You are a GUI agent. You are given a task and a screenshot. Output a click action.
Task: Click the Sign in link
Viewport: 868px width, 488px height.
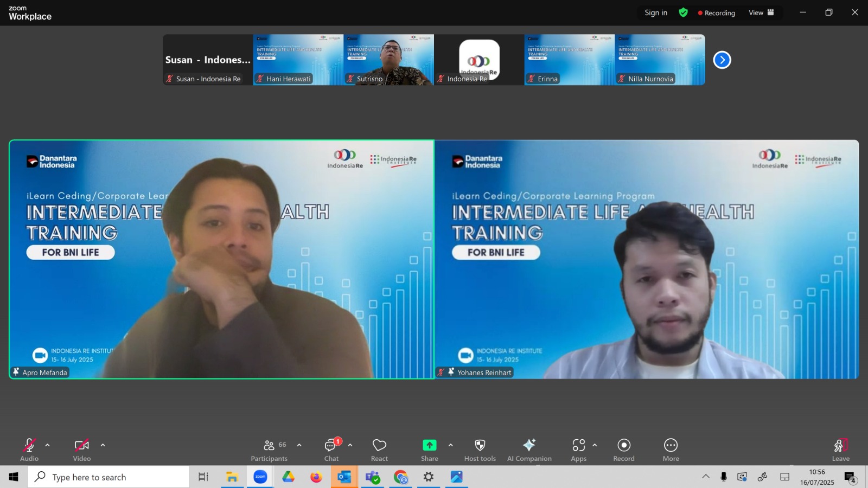[x=656, y=12]
